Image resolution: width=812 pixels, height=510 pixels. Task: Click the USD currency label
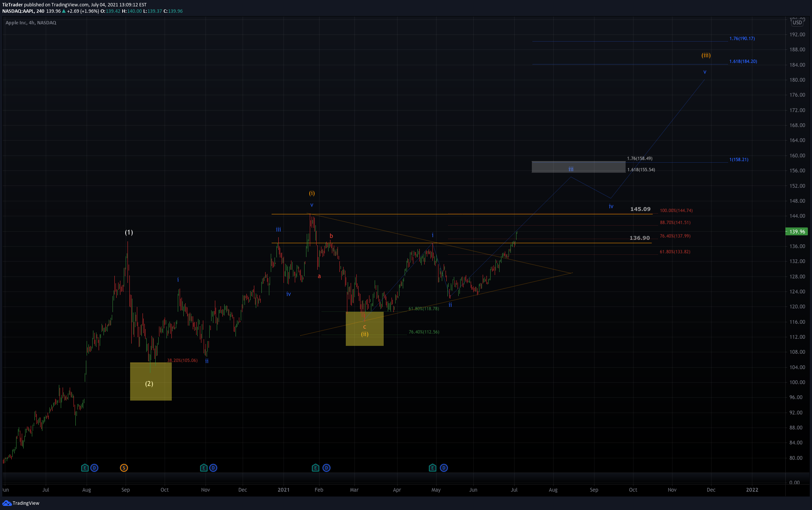tap(797, 22)
